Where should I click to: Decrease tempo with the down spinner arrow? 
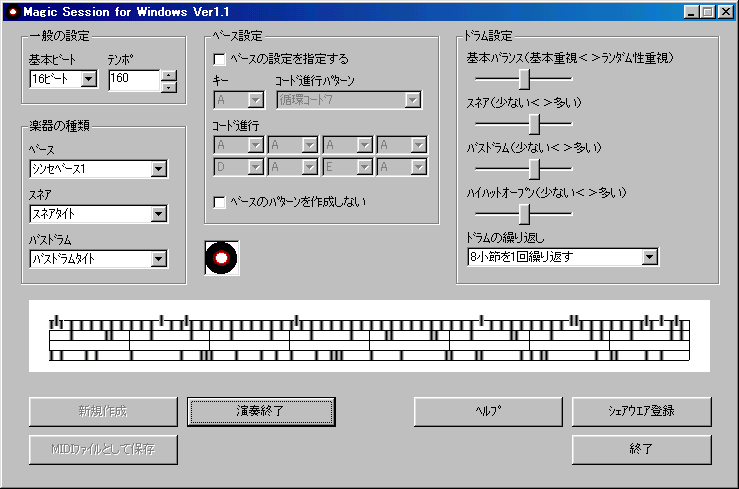(169, 87)
